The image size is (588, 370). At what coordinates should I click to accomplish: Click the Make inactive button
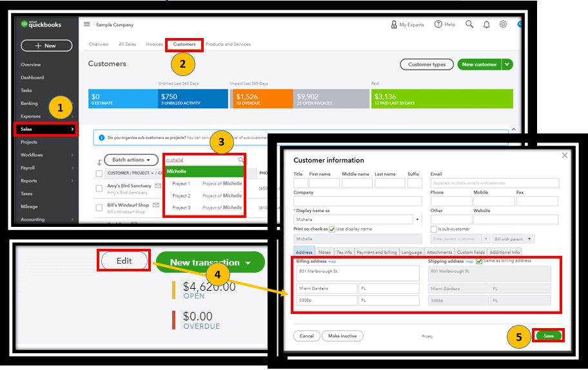pyautogui.click(x=342, y=336)
